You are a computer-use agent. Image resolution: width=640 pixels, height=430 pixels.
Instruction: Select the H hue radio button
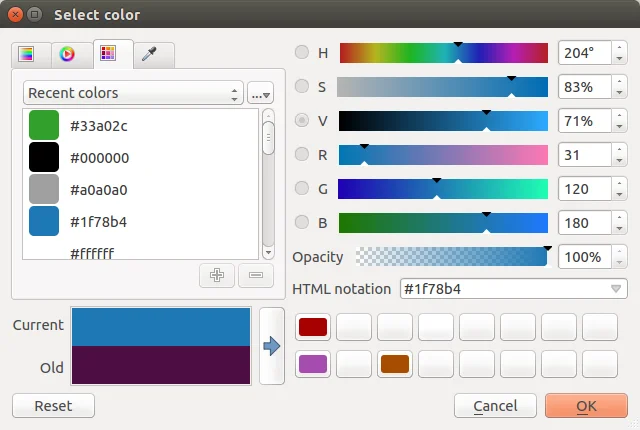click(302, 53)
